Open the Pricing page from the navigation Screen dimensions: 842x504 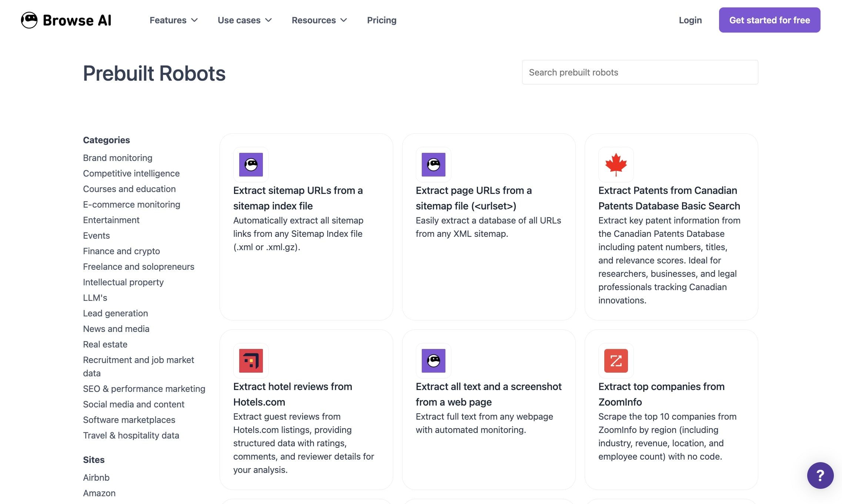[x=382, y=20]
